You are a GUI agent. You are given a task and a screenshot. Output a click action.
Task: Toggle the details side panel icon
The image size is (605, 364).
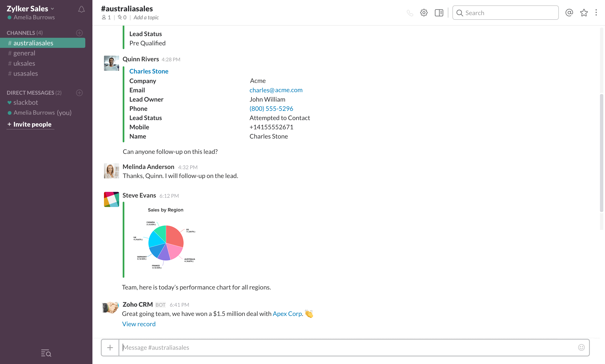click(439, 13)
